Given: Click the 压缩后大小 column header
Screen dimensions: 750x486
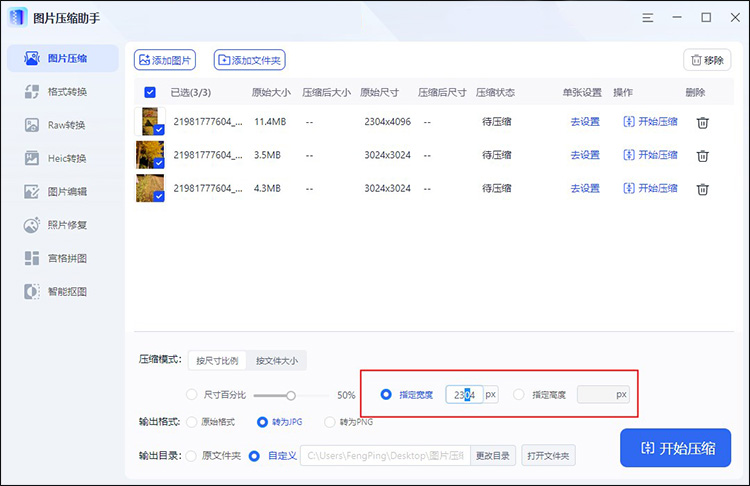Looking at the screenshot, I should point(326,92).
